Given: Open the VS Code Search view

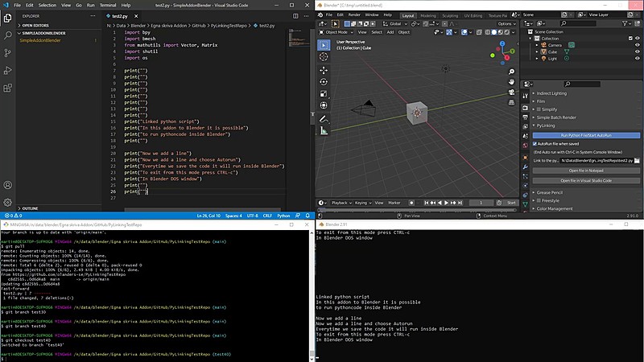Looking at the screenshot, I should coord(7,35).
